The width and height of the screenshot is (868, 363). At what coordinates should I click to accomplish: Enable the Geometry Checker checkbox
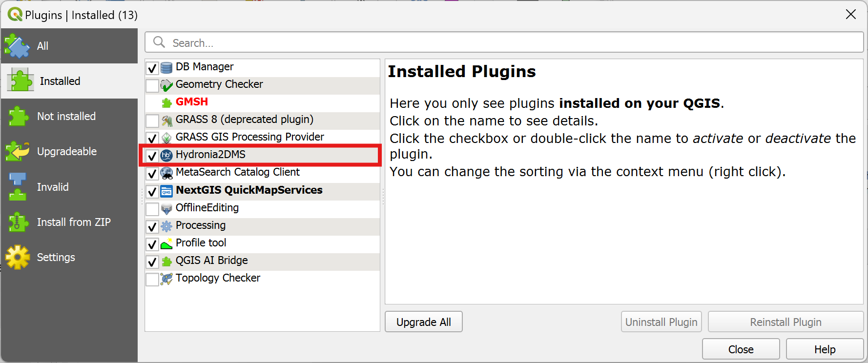[152, 85]
